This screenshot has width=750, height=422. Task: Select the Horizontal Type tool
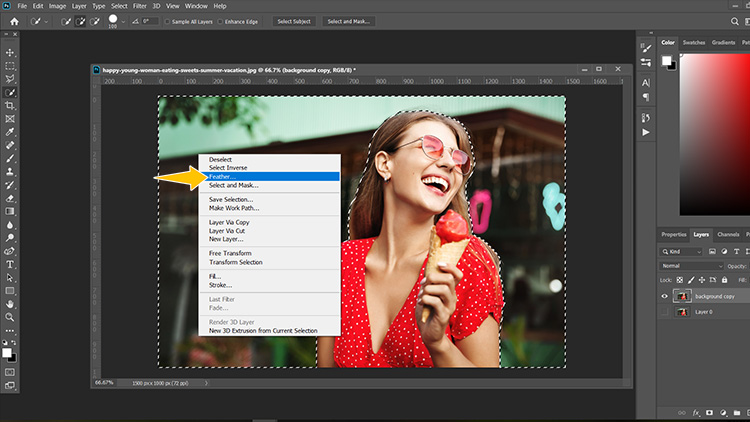pos(10,264)
